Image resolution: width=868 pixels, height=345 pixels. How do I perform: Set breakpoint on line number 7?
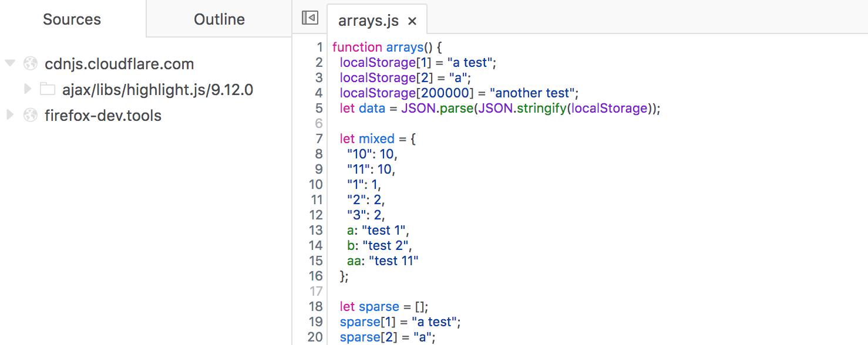[x=319, y=138]
